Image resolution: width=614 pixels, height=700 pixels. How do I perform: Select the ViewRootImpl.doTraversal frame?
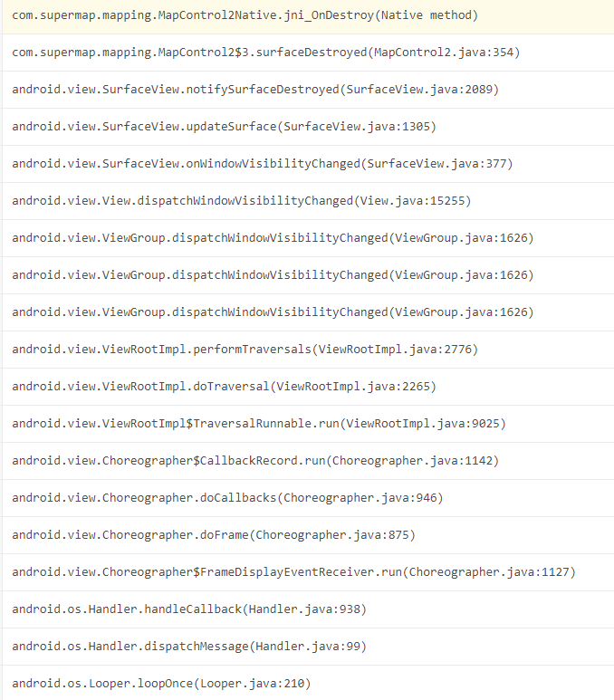[x=308, y=386]
